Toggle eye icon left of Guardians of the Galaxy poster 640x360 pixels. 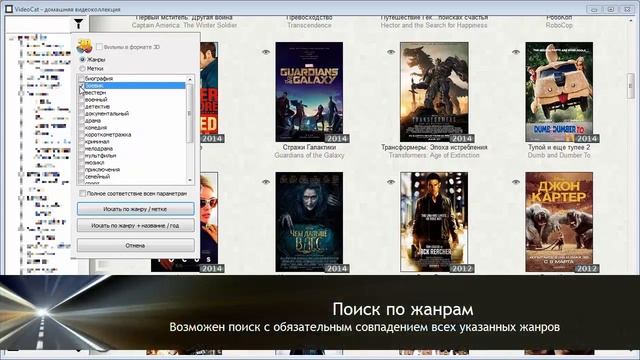click(266, 52)
